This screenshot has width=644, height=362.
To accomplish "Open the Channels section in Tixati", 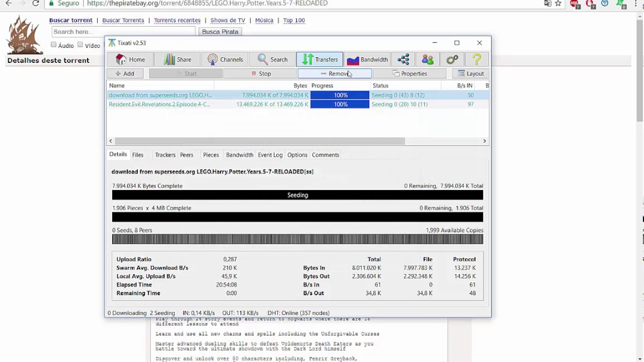I will tap(225, 59).
